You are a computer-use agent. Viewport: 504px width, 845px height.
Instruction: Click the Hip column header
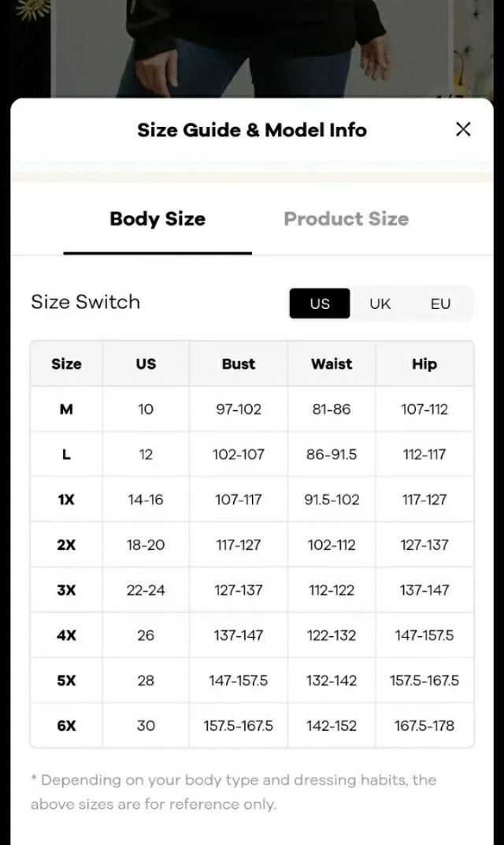pos(424,363)
